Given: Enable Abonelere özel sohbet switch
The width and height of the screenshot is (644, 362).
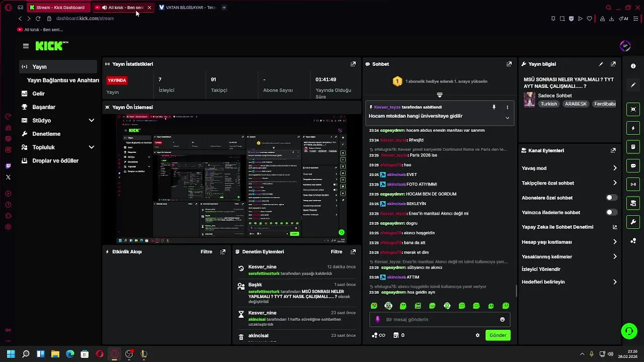Looking at the screenshot, I should point(611,198).
